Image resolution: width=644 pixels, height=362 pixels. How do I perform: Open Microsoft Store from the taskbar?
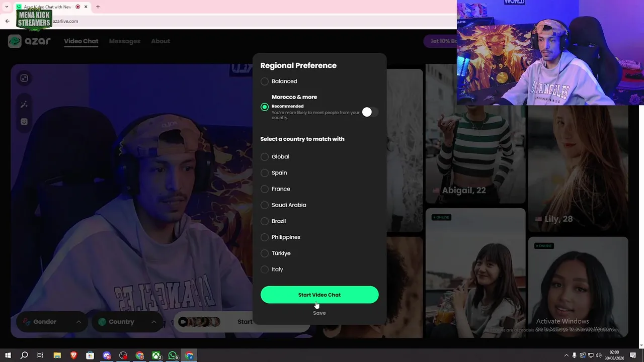point(90,355)
